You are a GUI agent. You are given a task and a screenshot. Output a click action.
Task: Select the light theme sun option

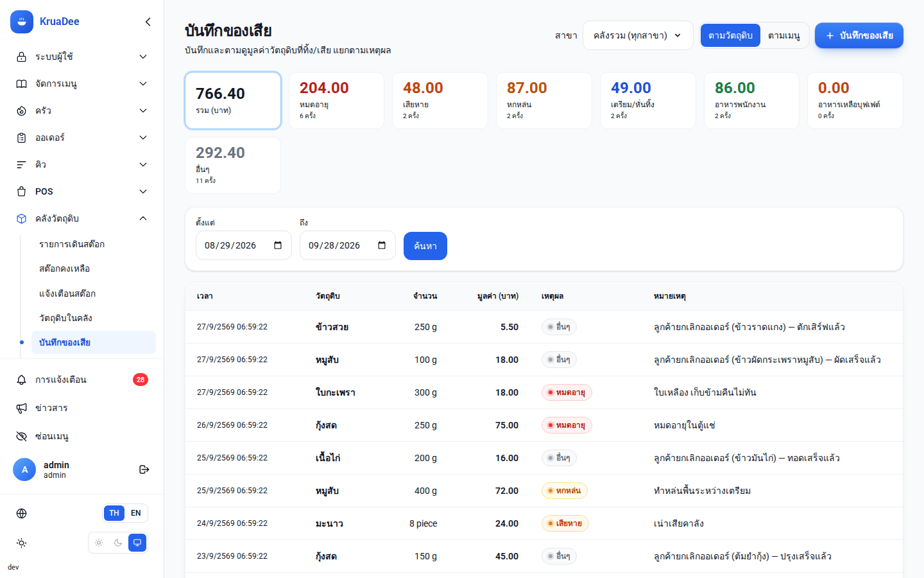[99, 543]
